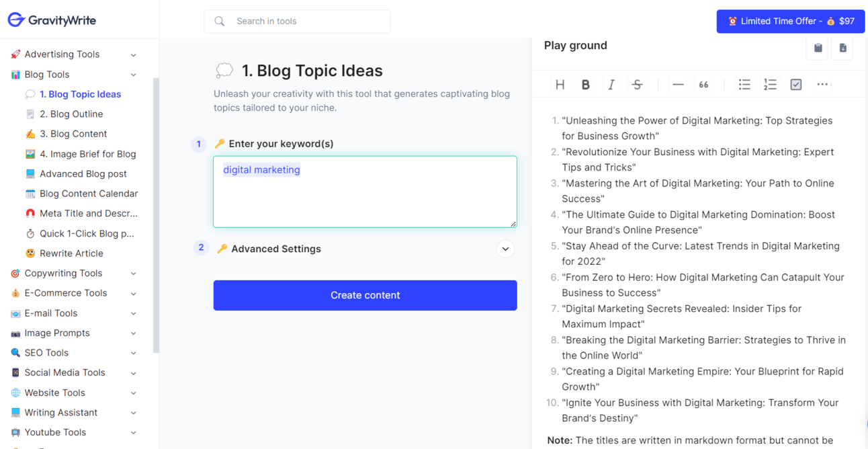
Task: Toggle bold formatting in the playground
Action: [x=585, y=85]
